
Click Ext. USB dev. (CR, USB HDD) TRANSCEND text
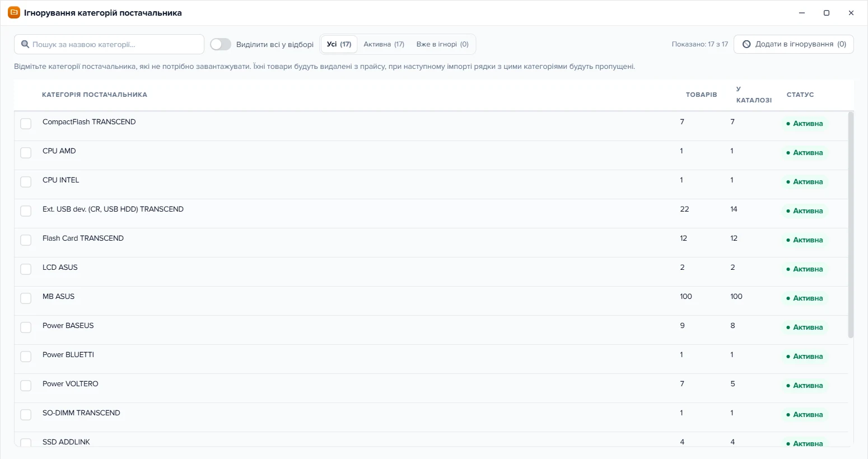pyautogui.click(x=113, y=209)
